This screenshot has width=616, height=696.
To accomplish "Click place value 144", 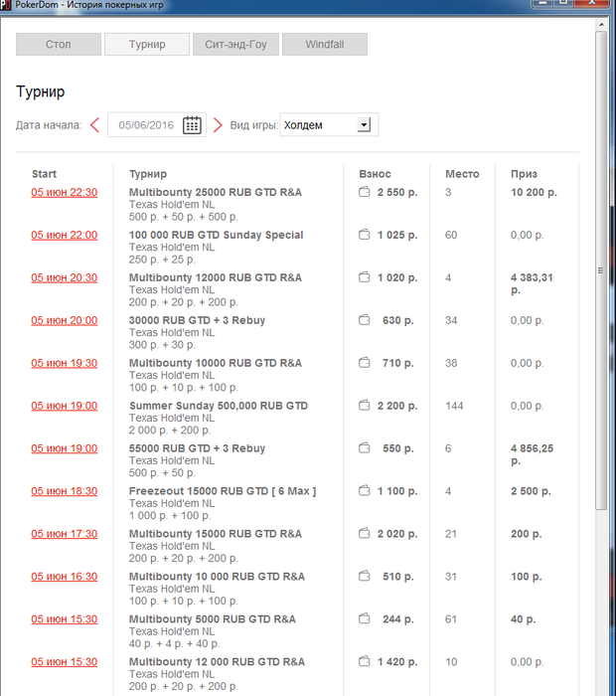I will 454,406.
